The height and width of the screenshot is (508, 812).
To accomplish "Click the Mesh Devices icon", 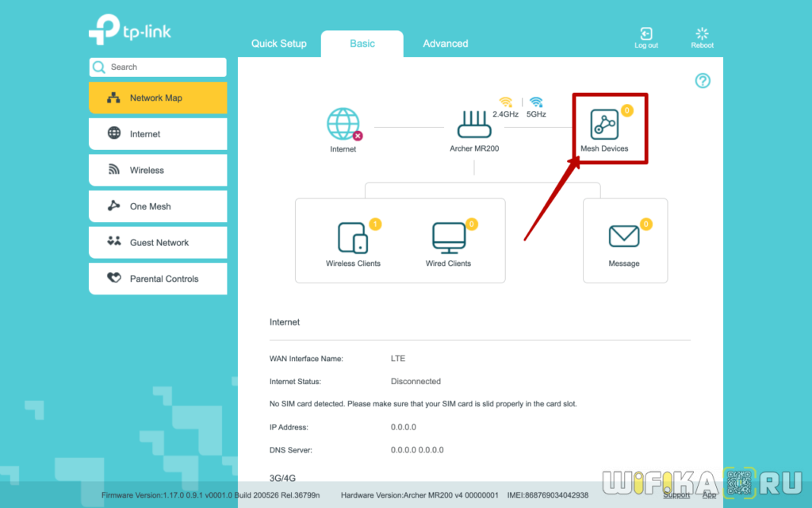I will (604, 125).
